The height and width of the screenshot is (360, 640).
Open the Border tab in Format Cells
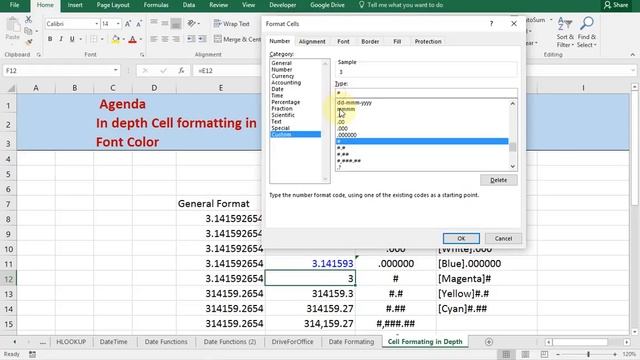(x=370, y=41)
